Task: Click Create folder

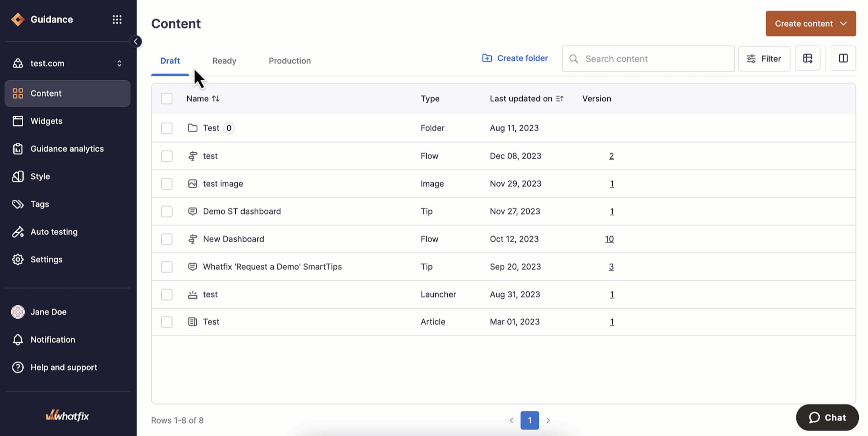Action: tap(515, 58)
